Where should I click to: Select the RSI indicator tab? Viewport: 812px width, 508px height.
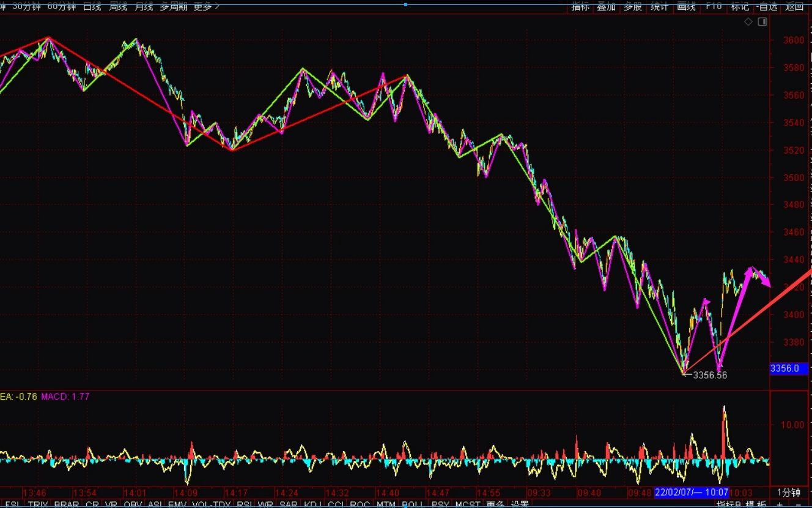(x=245, y=504)
